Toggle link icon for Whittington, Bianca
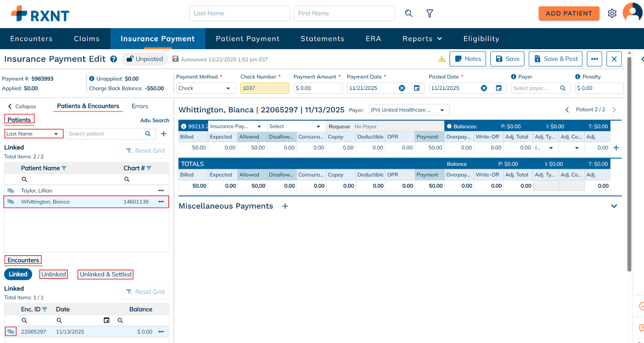 [x=11, y=202]
